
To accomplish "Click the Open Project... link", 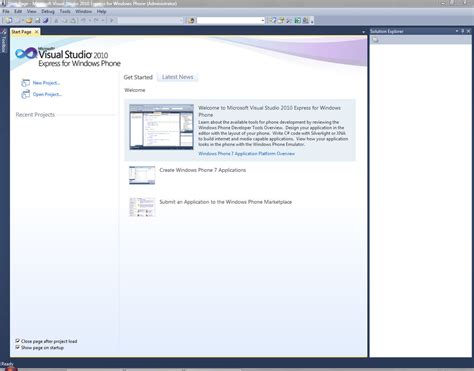I will click(47, 94).
